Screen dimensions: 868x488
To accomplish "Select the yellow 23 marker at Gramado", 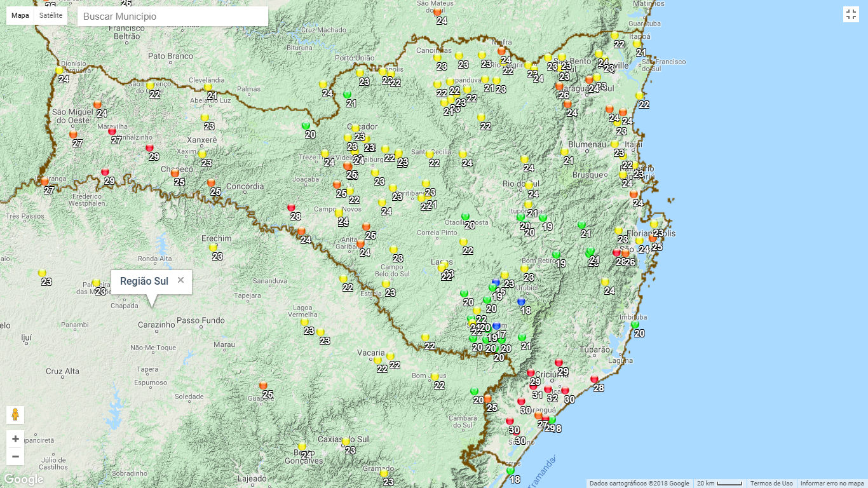I will click(x=384, y=473).
